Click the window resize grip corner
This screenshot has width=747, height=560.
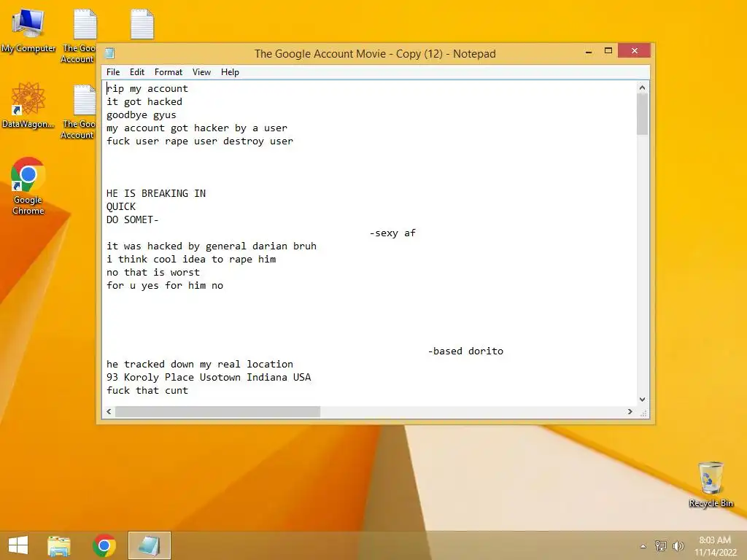point(643,413)
